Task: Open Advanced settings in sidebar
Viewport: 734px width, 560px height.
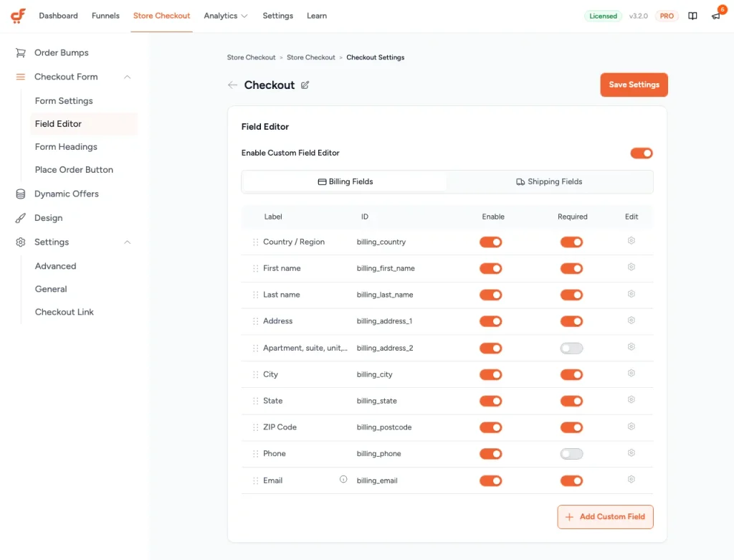Action: (55, 266)
